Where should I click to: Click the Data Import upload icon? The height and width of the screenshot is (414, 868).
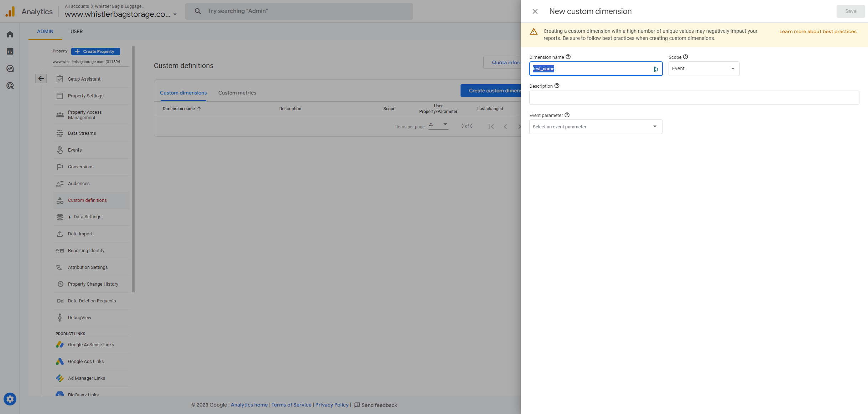(60, 234)
